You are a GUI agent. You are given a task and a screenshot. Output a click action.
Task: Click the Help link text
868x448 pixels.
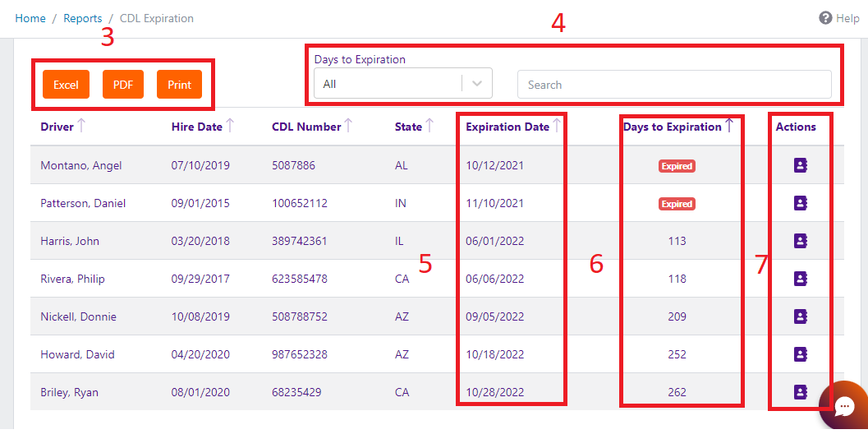(x=847, y=18)
